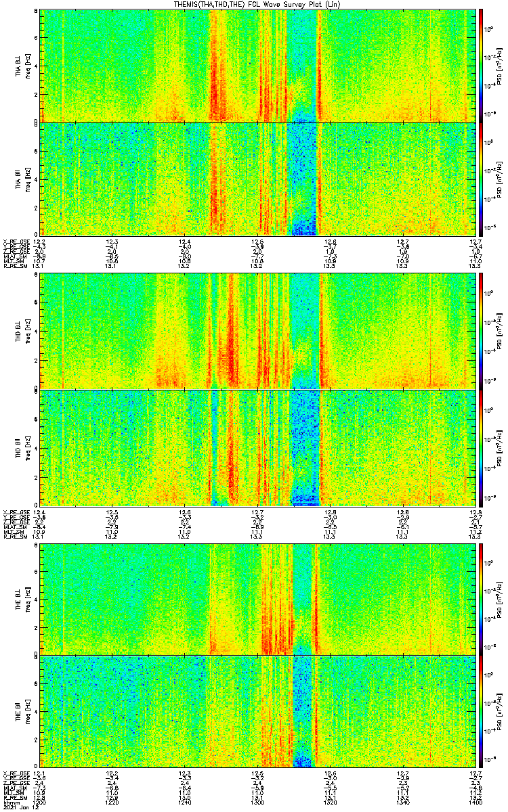Click the THE B-parallel spectrogram panel

pos(257,711)
